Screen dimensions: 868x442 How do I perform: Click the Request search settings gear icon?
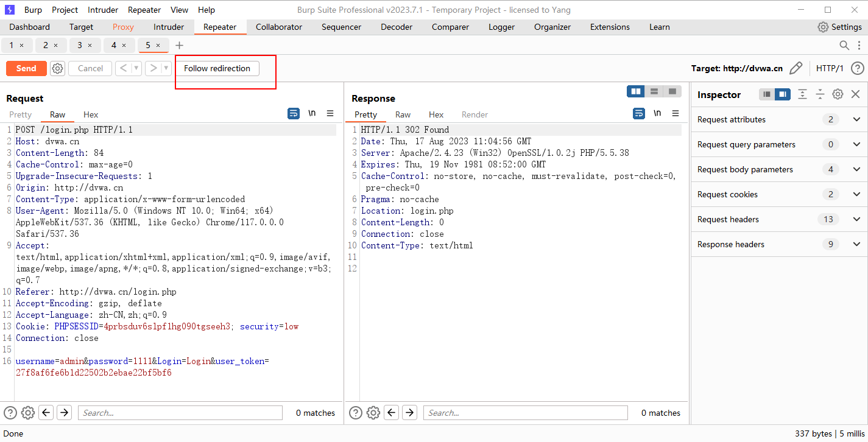coord(28,413)
